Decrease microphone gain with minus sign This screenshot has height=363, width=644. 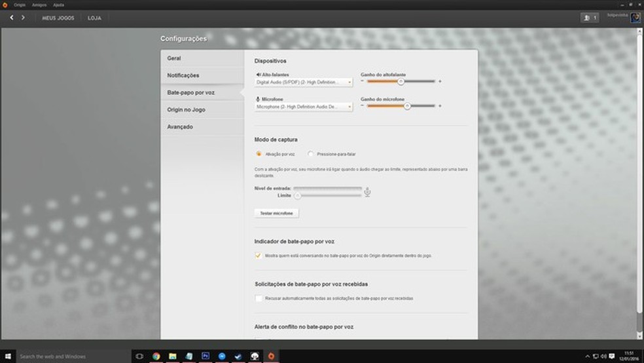coord(363,106)
